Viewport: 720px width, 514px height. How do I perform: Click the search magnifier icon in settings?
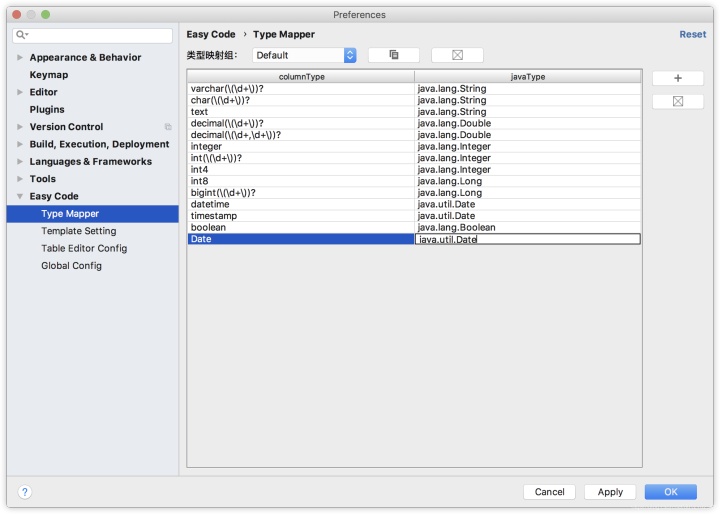[22, 35]
